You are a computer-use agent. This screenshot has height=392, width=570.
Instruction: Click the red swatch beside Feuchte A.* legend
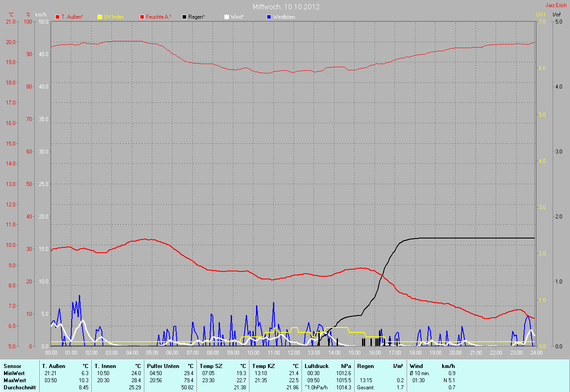[x=142, y=17]
